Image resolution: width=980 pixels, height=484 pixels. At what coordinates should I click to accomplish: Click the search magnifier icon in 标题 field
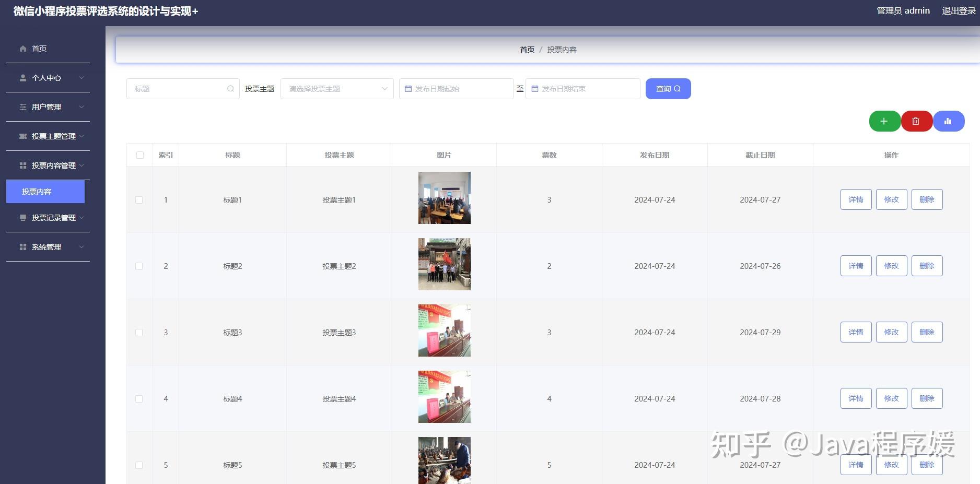click(230, 89)
